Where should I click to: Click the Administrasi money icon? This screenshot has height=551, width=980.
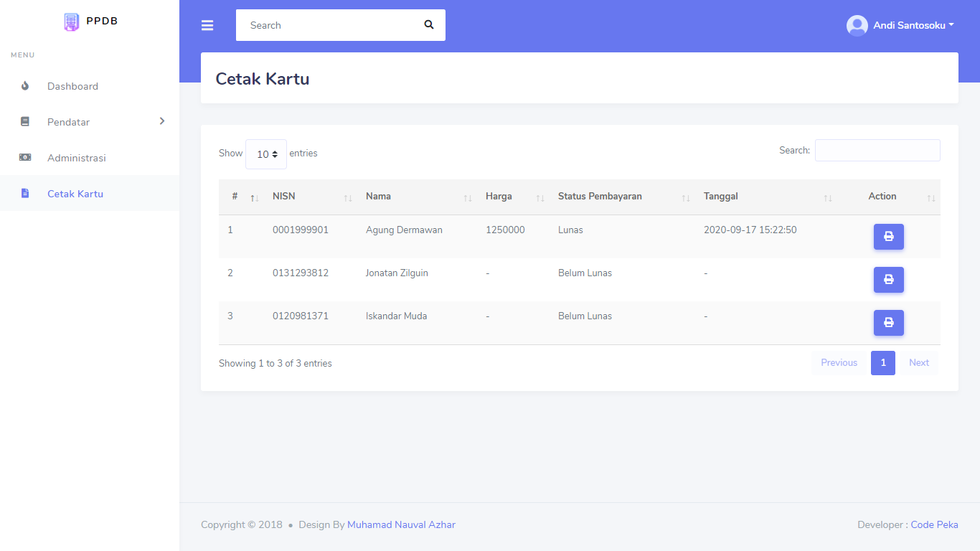[x=25, y=158]
